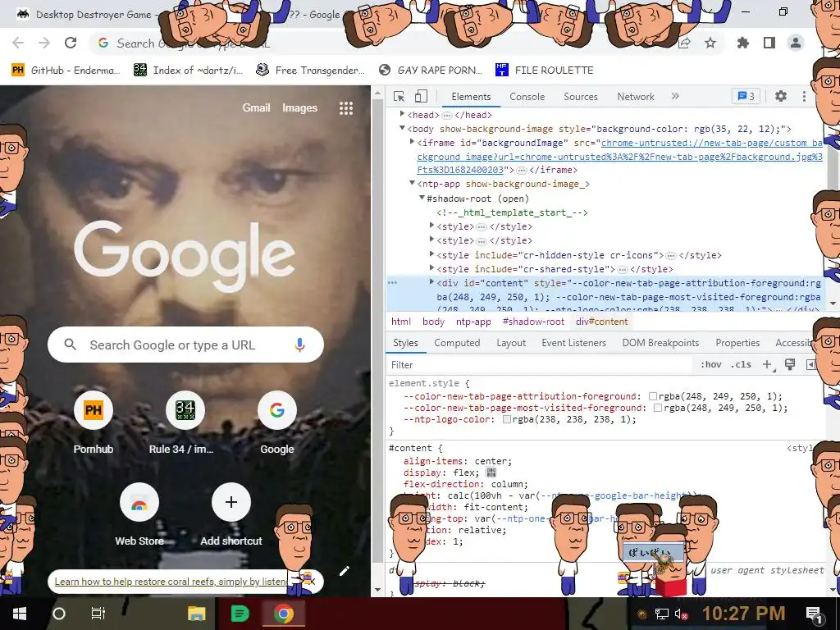840x630 pixels.
Task: Switch to the Network tab in DevTools
Action: (636, 97)
